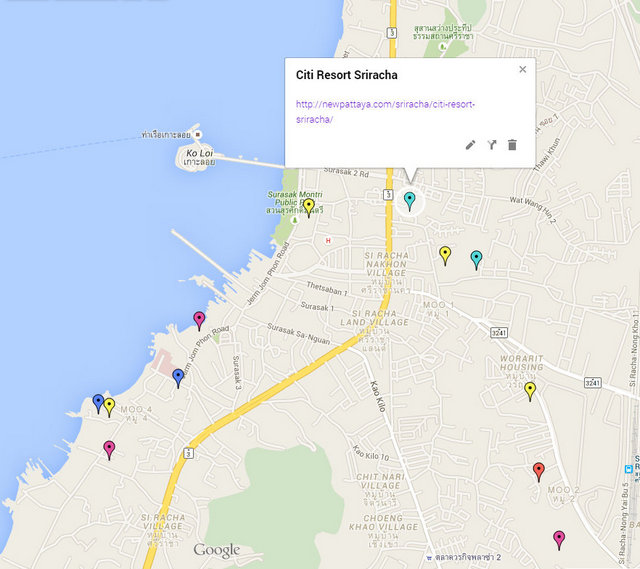This screenshot has height=569, width=640.
Task: Click the Thawi Khun road label
Action: [x=547, y=154]
